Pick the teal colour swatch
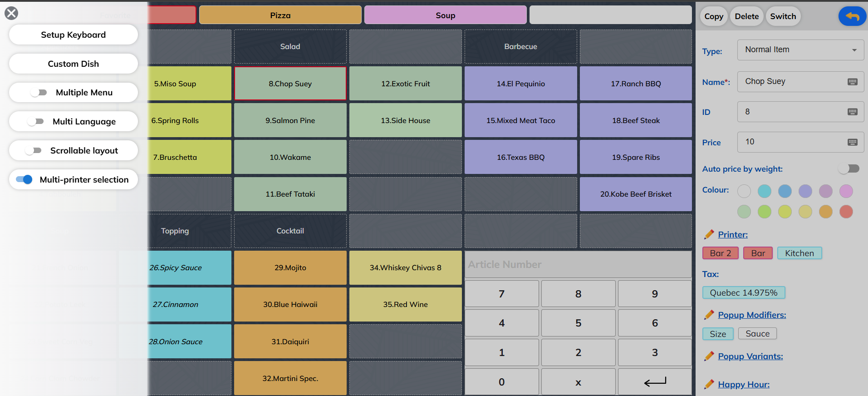868x396 pixels. (765, 191)
